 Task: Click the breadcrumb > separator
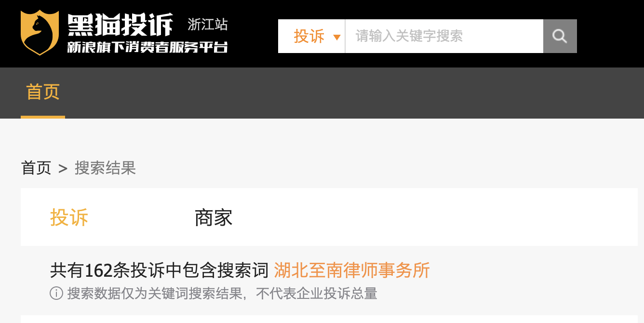[63, 169]
